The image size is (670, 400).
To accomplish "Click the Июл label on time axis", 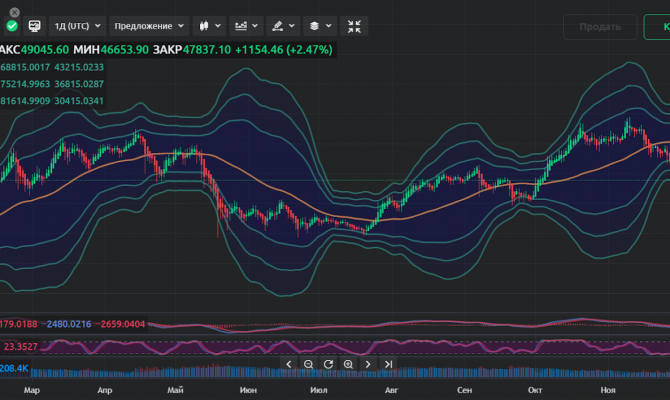I will click(x=319, y=390).
